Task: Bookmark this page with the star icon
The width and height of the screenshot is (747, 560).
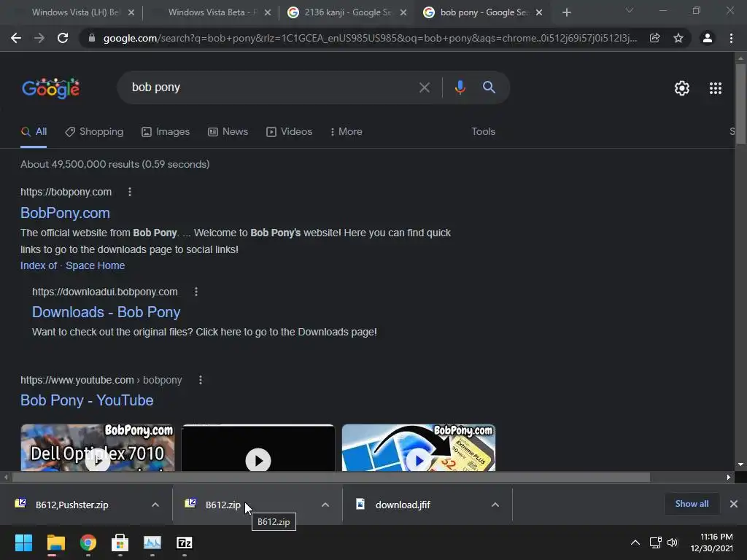Action: (678, 38)
